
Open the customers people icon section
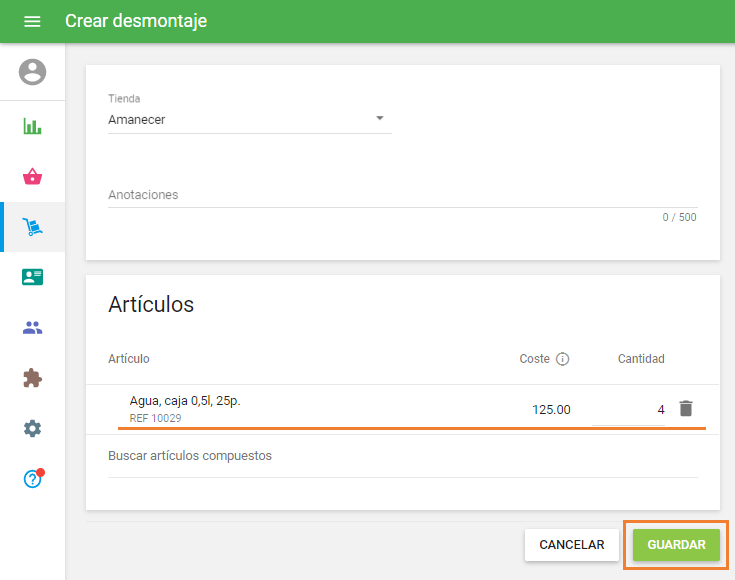32,327
